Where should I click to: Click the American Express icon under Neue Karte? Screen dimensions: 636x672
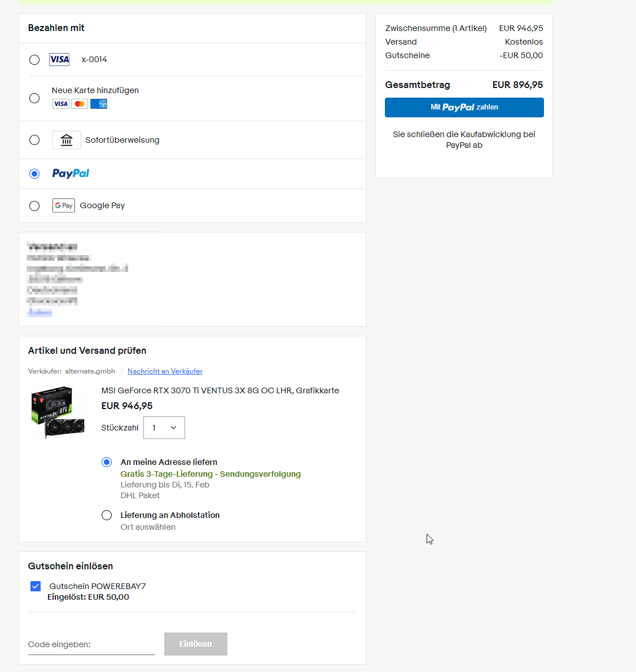(99, 104)
